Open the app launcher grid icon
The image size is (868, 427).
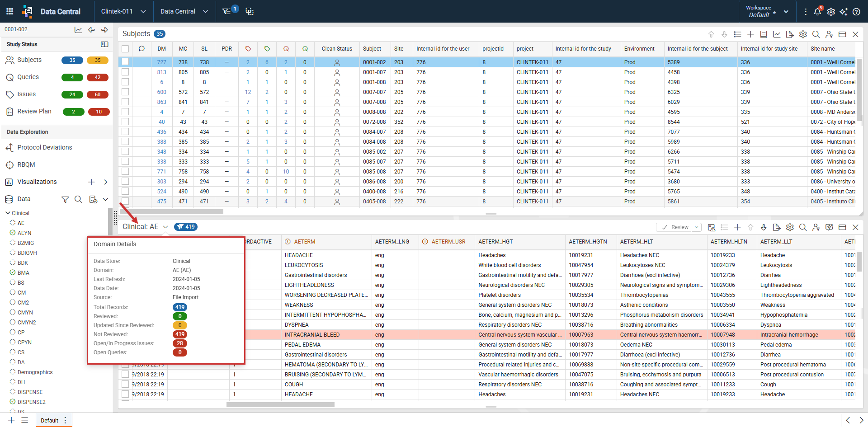(9, 11)
